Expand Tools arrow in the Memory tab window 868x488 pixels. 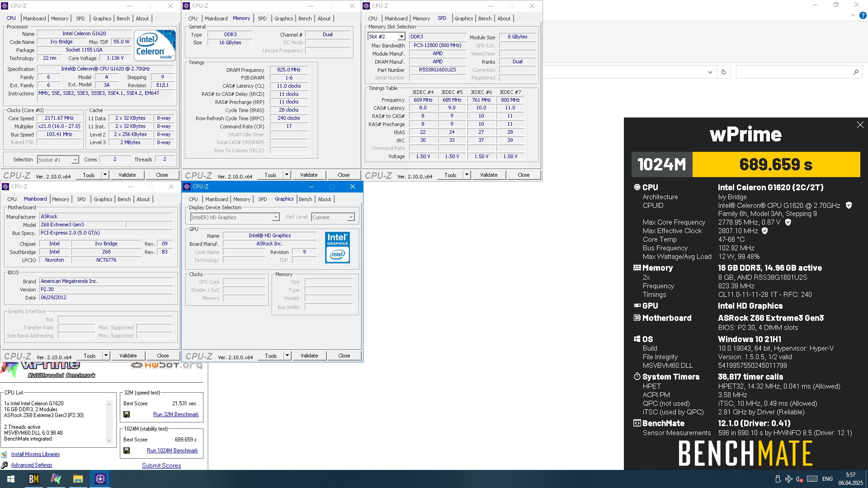coord(287,175)
